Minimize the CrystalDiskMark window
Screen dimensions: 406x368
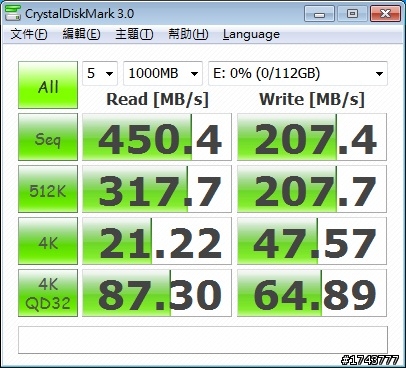(319, 14)
